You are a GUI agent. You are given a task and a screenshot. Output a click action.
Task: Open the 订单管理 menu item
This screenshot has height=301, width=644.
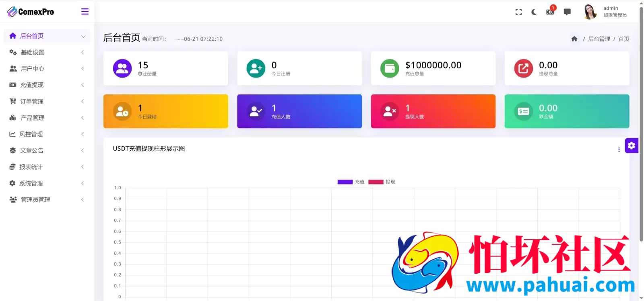coord(47,101)
